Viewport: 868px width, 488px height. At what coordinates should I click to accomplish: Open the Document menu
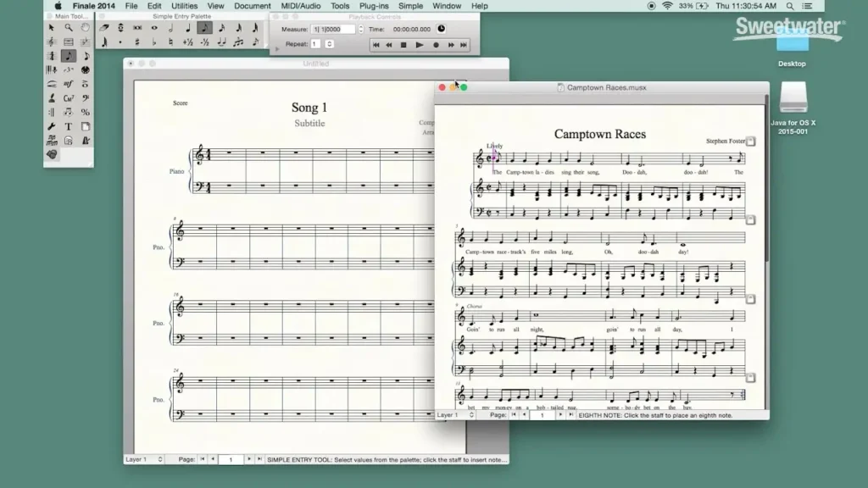coord(253,6)
